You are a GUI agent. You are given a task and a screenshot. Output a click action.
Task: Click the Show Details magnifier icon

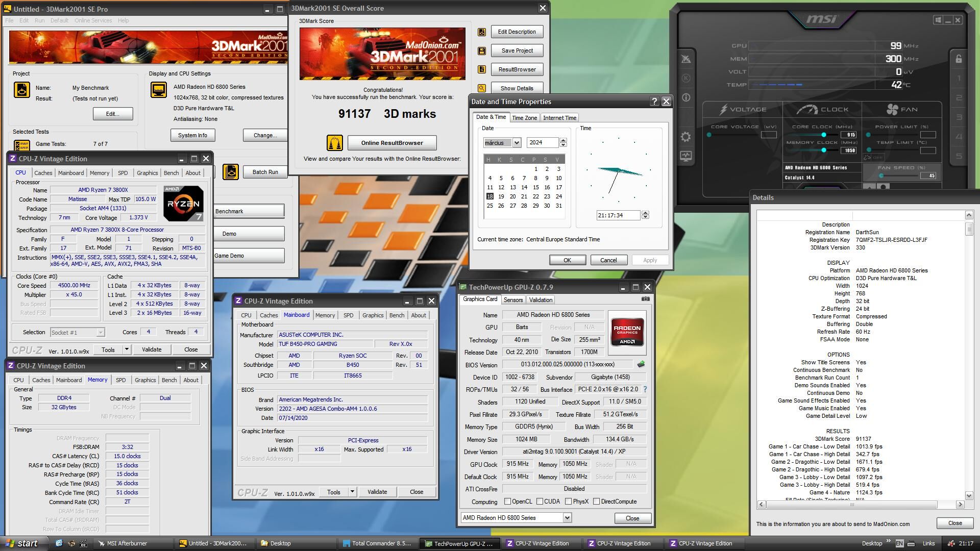[481, 88]
